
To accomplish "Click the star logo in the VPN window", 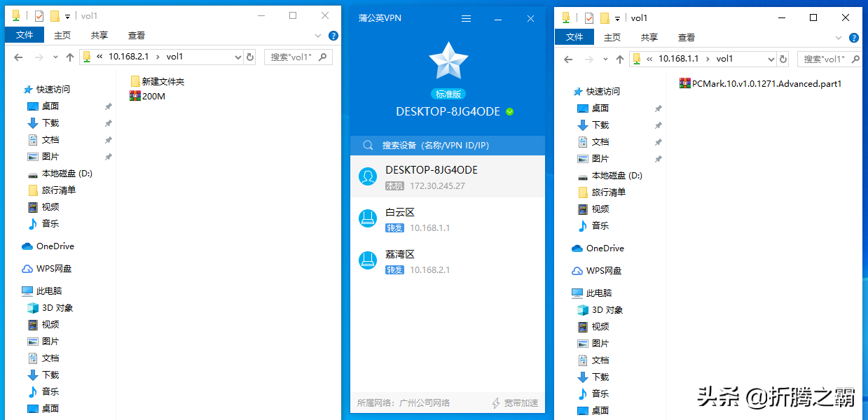I will click(x=448, y=62).
